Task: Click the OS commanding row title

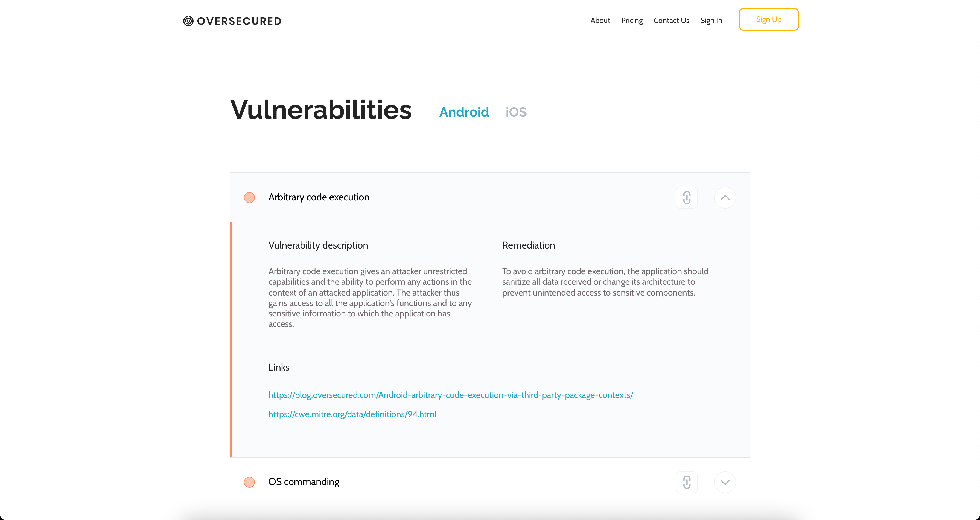Action: 304,482
